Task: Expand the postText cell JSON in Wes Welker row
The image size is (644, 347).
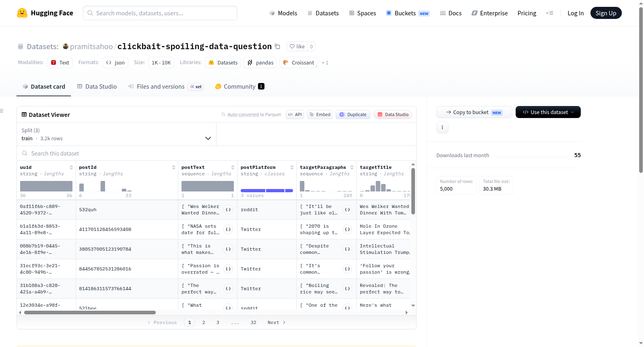Action: pyautogui.click(x=228, y=210)
